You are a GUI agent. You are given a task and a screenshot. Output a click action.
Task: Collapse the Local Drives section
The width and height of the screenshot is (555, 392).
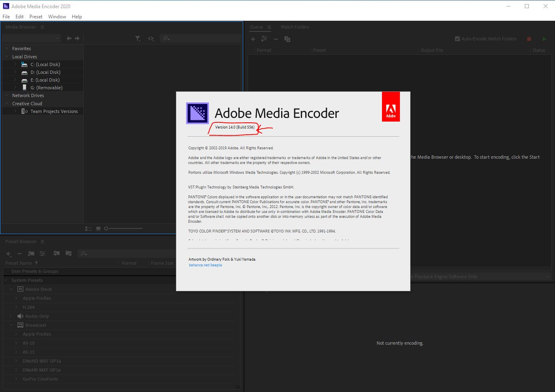pos(7,57)
